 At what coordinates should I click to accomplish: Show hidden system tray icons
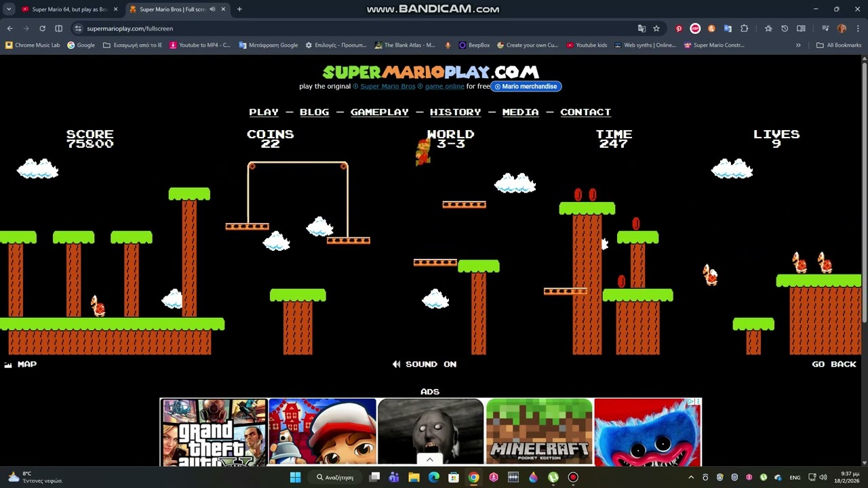tap(691, 477)
